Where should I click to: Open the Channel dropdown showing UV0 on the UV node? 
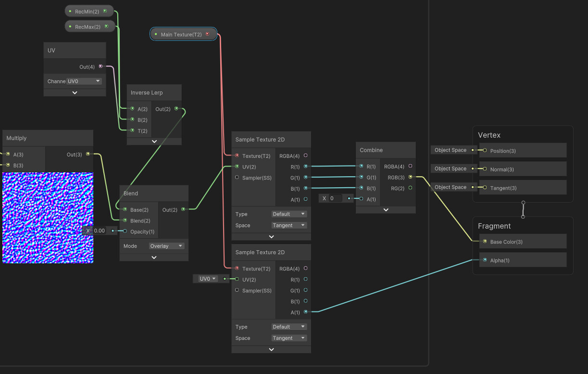point(83,81)
